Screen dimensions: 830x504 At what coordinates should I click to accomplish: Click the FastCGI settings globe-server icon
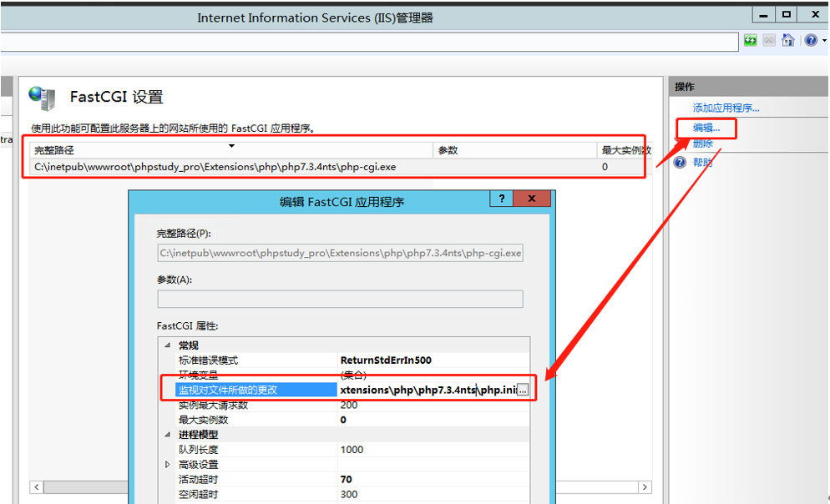click(x=43, y=98)
